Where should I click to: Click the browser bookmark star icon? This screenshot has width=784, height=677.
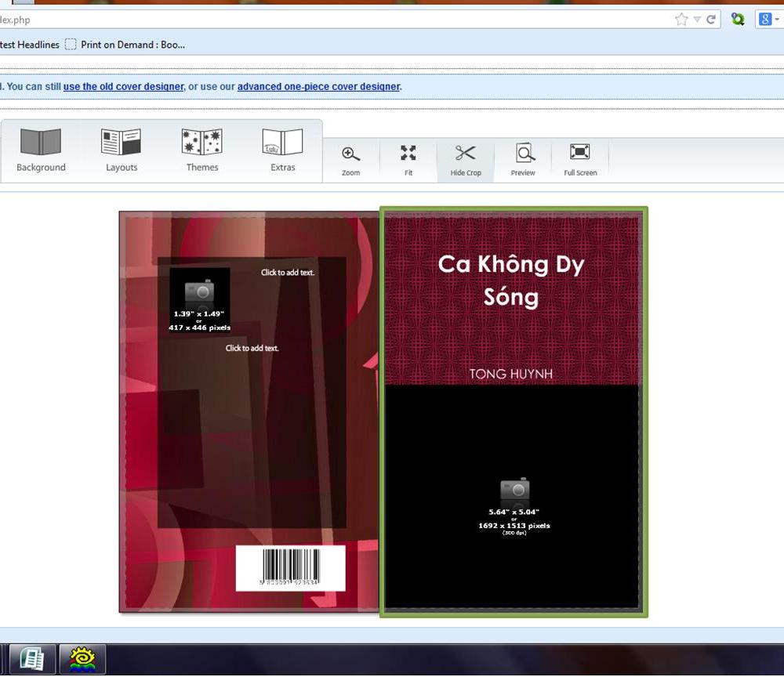[x=681, y=20]
